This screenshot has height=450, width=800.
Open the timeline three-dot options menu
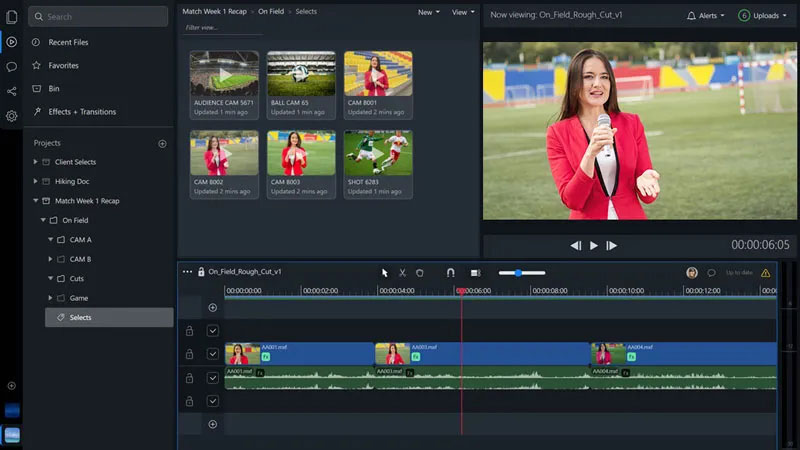coord(187,272)
